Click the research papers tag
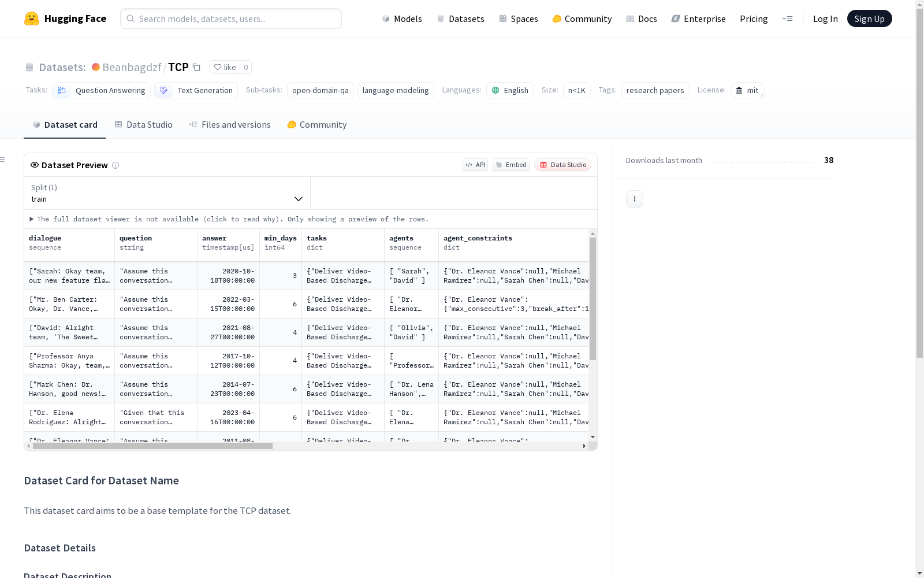The image size is (924, 578). 655,90
